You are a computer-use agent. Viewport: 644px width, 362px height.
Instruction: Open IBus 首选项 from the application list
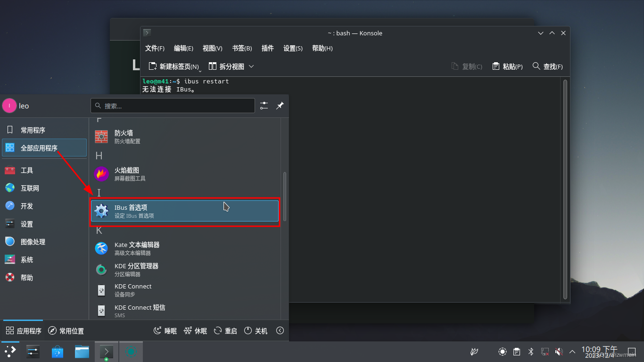click(x=185, y=211)
